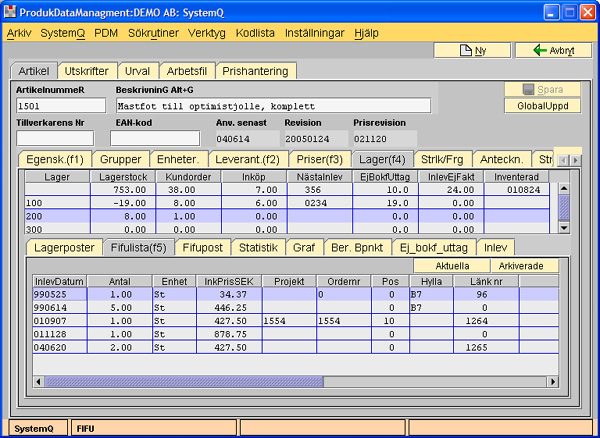Select Fifu row dated 990525

[295, 294]
